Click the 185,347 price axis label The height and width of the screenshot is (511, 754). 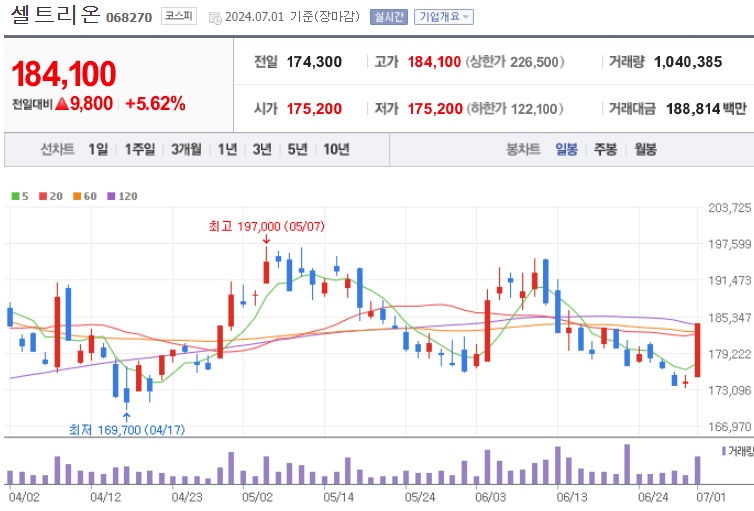(x=729, y=317)
